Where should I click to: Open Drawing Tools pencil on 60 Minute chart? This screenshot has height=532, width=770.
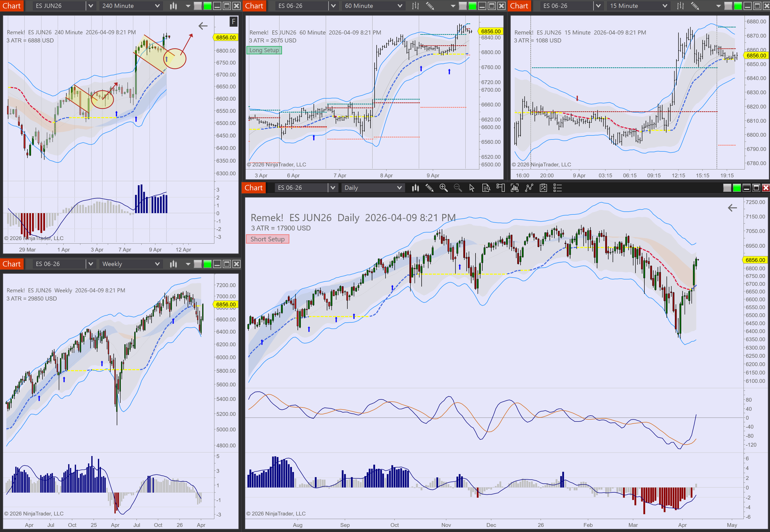430,6
